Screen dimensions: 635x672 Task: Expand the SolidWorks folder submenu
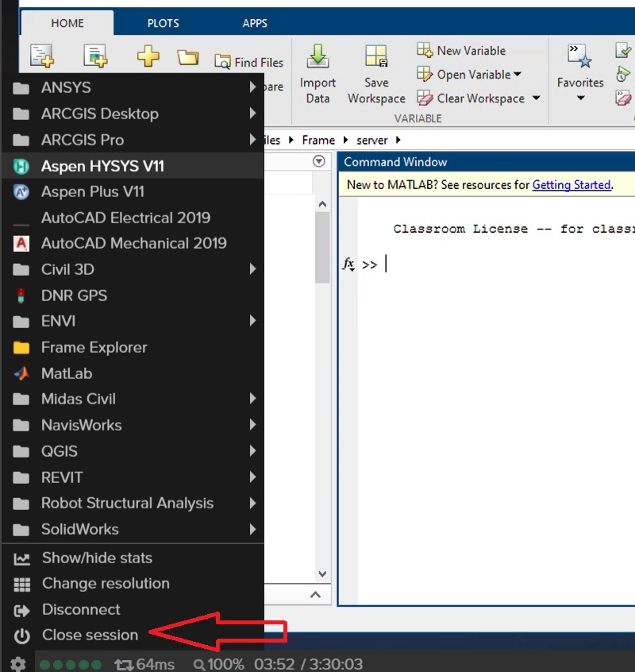(252, 529)
